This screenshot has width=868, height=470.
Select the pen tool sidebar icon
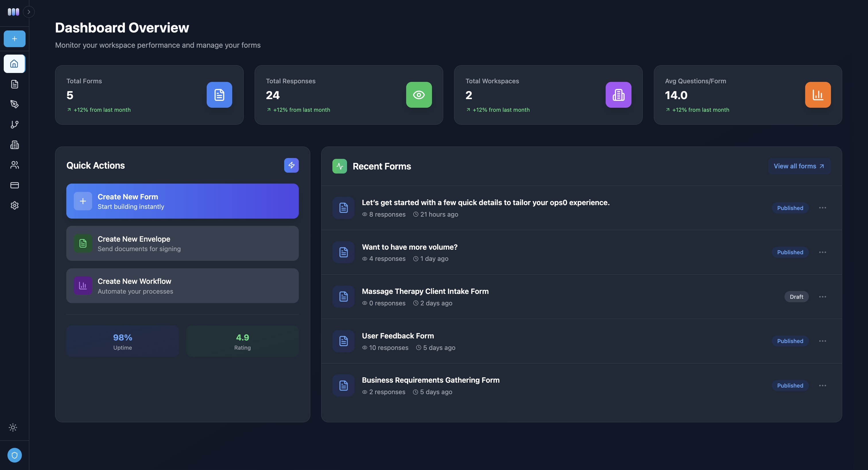(x=14, y=104)
